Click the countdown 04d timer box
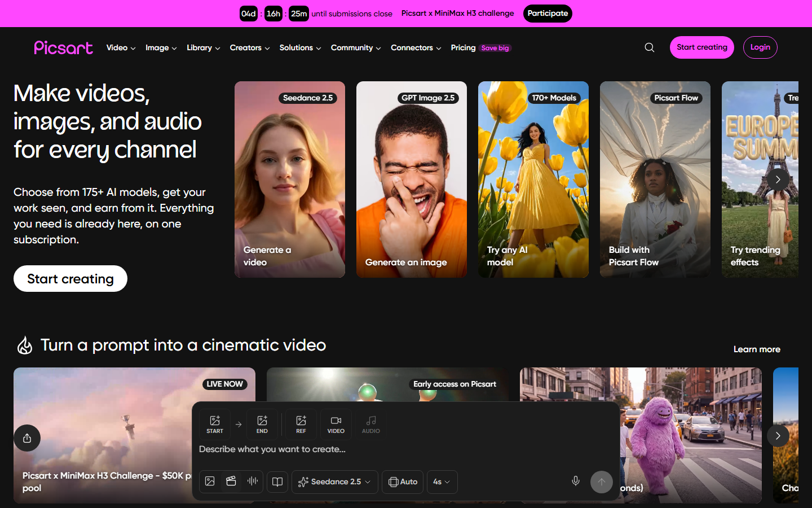This screenshot has width=812, height=508. pyautogui.click(x=249, y=14)
